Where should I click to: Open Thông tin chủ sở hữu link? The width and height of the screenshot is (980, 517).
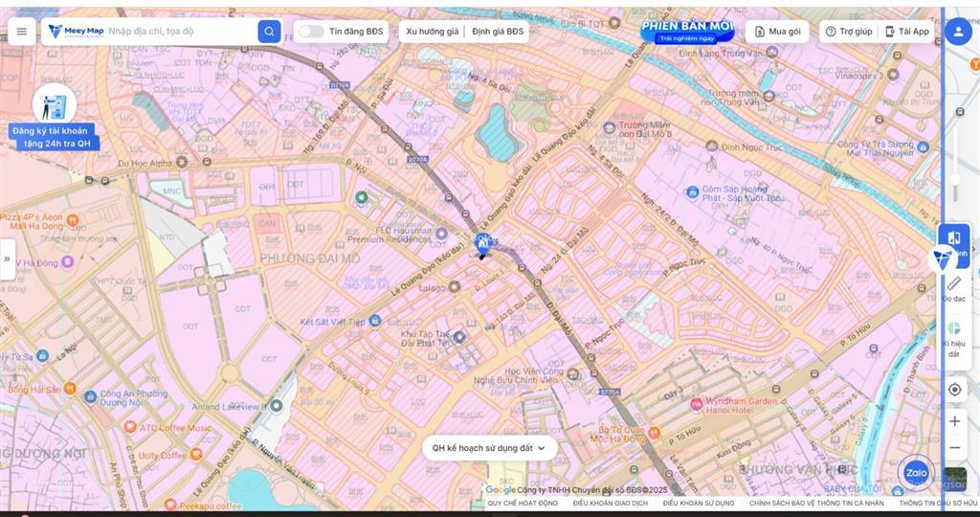pyautogui.click(x=939, y=503)
